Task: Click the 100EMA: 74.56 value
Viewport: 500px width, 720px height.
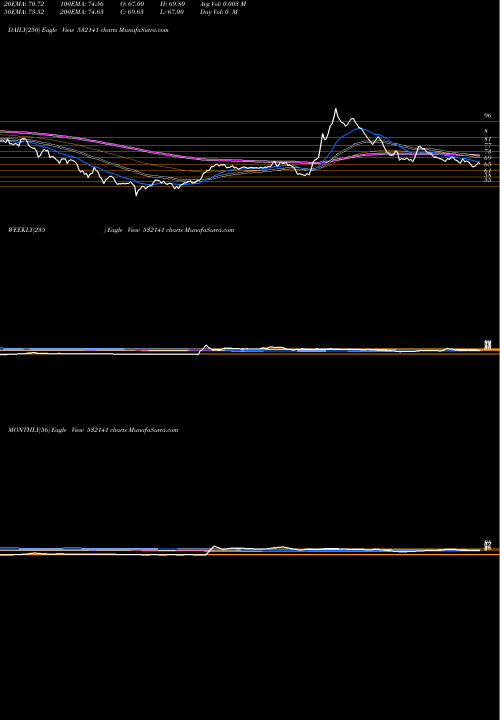Action: [x=84, y=4]
